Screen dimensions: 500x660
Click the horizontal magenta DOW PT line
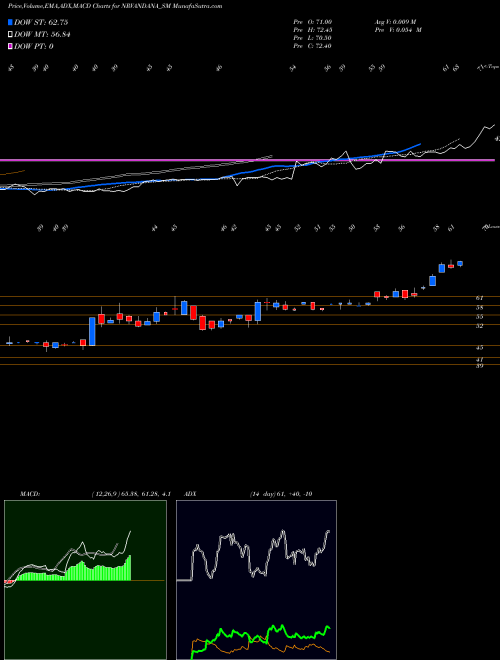(x=247, y=160)
